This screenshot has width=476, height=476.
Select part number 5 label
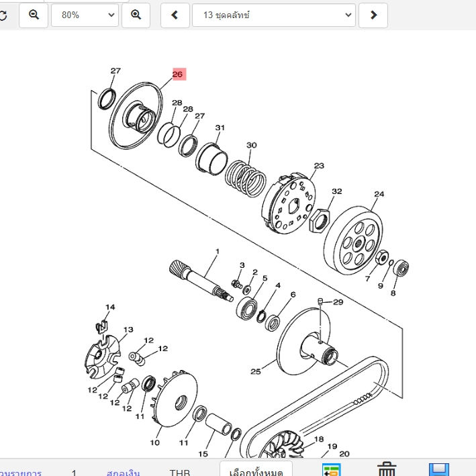pyautogui.click(x=265, y=278)
